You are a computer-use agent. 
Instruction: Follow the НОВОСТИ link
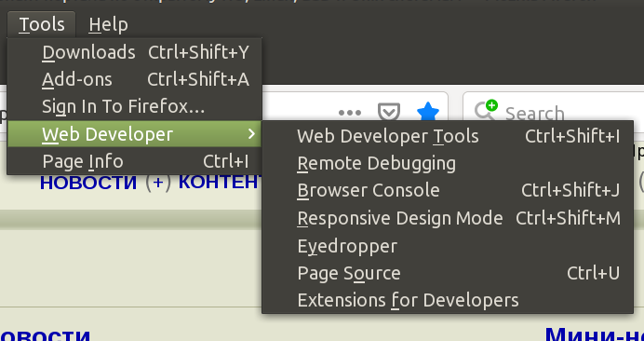(x=87, y=183)
